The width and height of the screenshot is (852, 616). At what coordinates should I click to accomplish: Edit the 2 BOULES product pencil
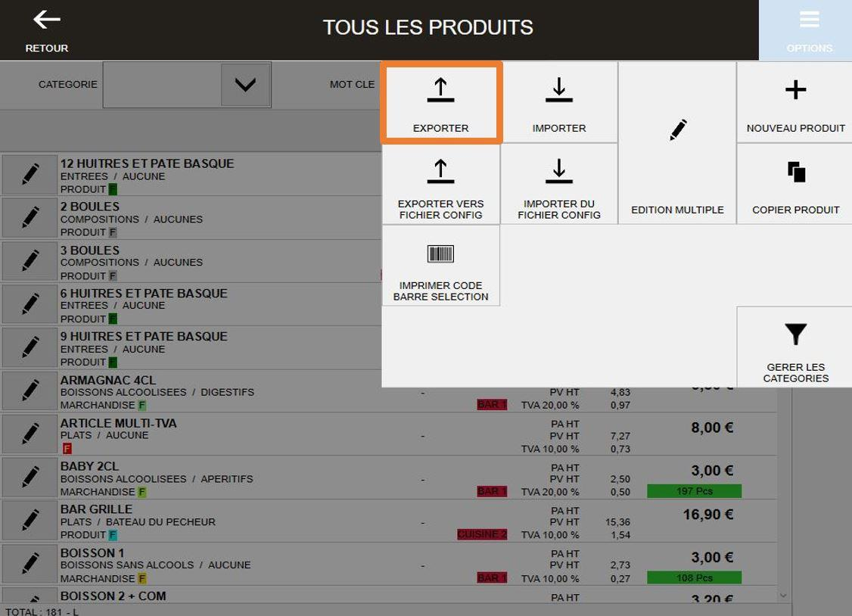(x=30, y=218)
